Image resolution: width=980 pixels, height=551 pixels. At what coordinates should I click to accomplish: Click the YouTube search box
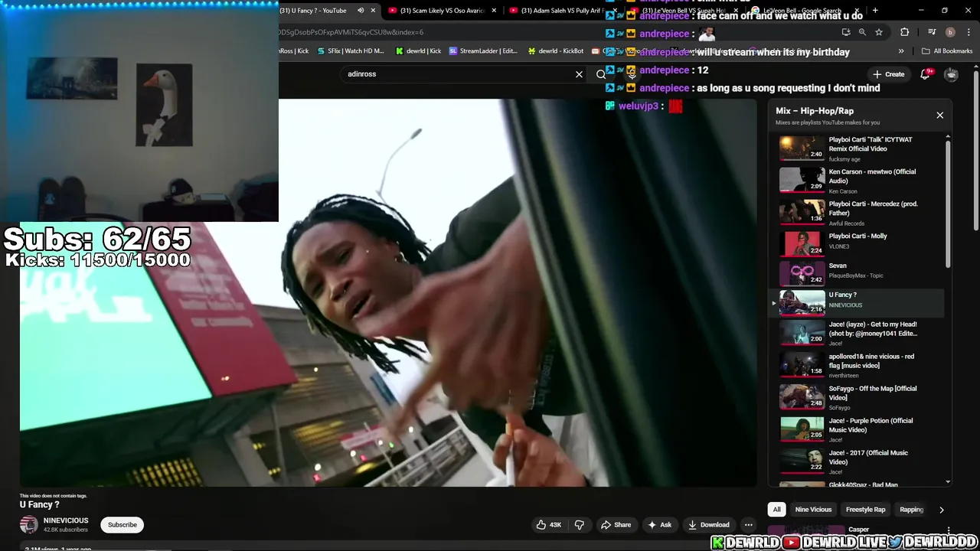(x=459, y=74)
